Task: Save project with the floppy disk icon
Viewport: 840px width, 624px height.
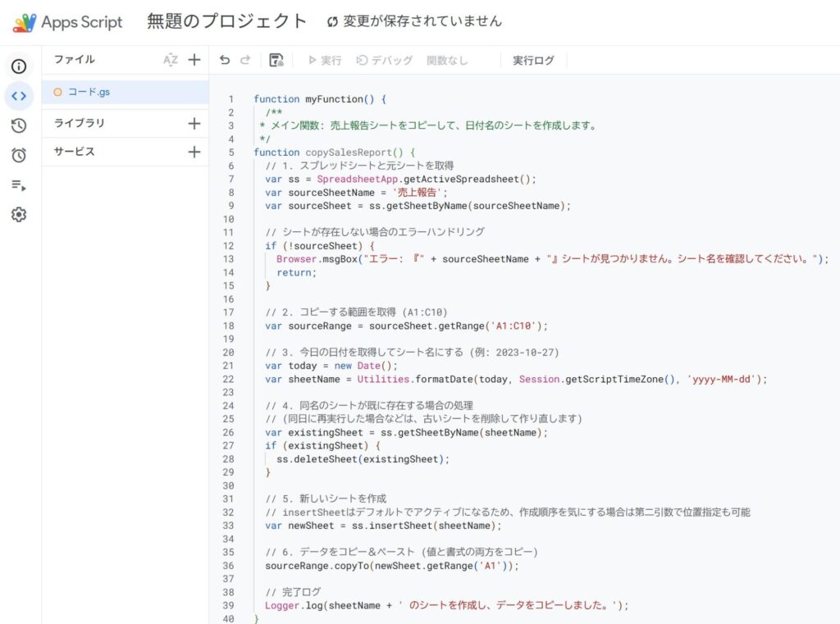Action: click(276, 60)
